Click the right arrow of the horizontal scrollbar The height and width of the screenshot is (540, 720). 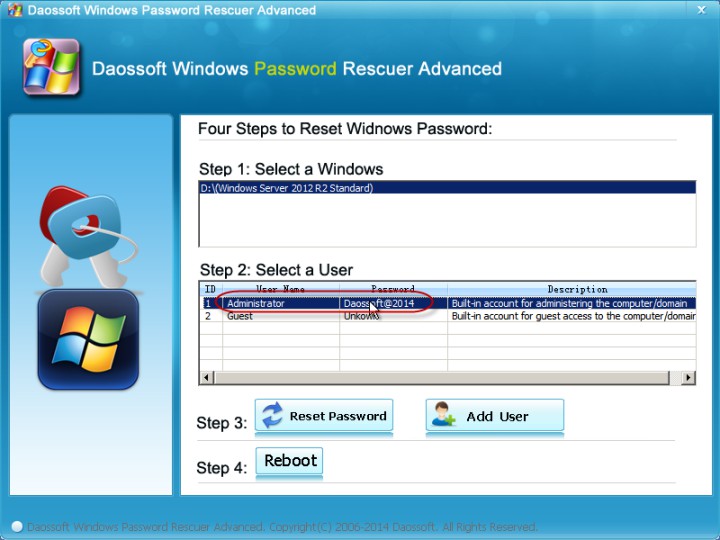pyautogui.click(x=688, y=377)
